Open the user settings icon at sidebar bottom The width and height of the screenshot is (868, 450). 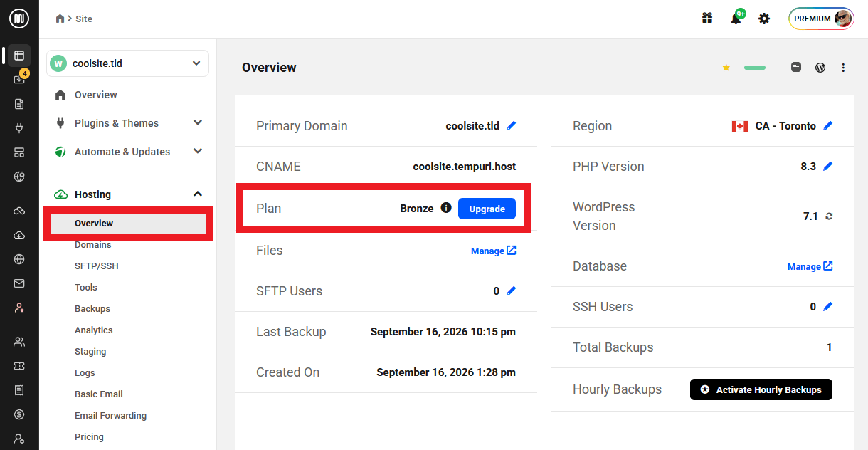19,439
